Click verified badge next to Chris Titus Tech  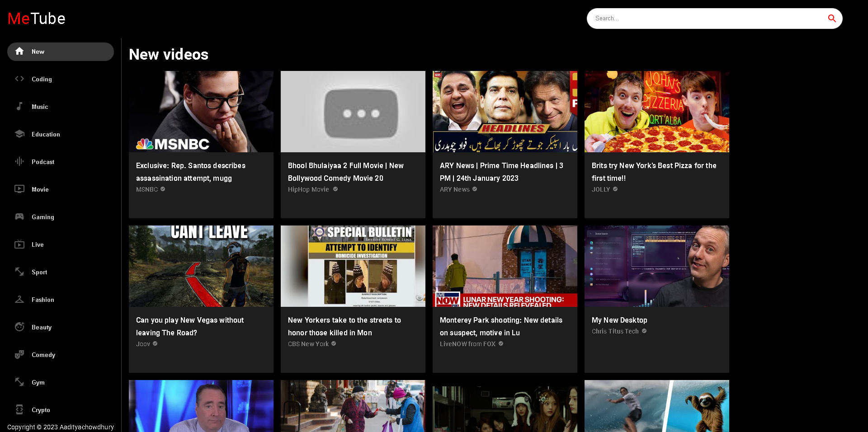(644, 331)
